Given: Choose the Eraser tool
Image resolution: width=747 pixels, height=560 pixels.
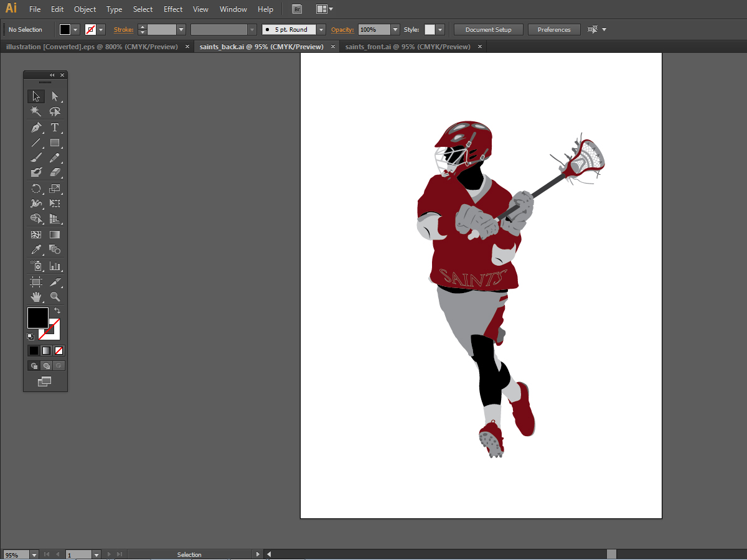Looking at the screenshot, I should tap(55, 172).
